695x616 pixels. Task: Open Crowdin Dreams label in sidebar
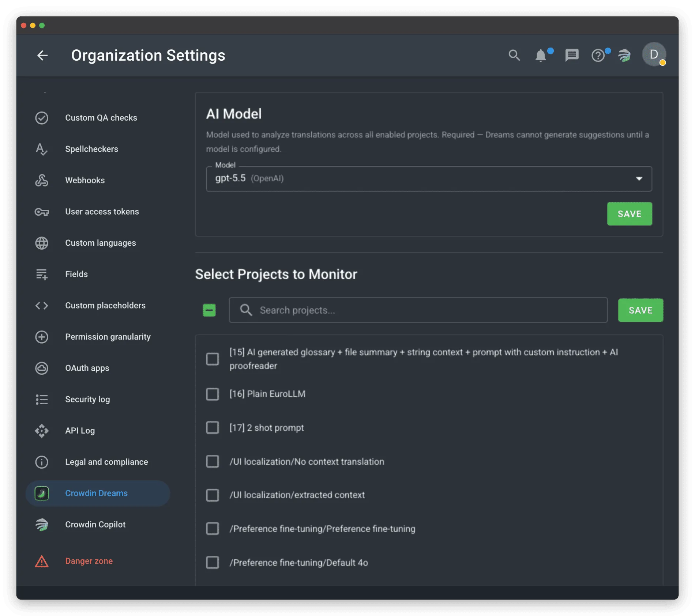click(x=96, y=493)
